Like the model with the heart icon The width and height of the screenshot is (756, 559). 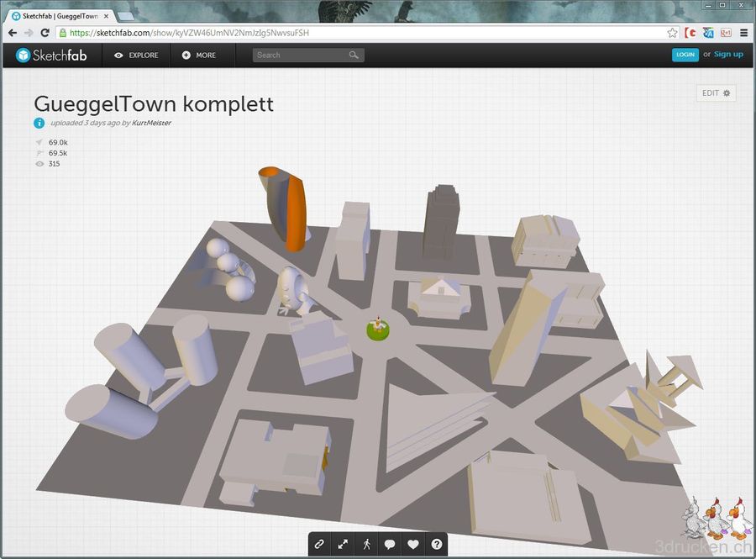tap(413, 543)
